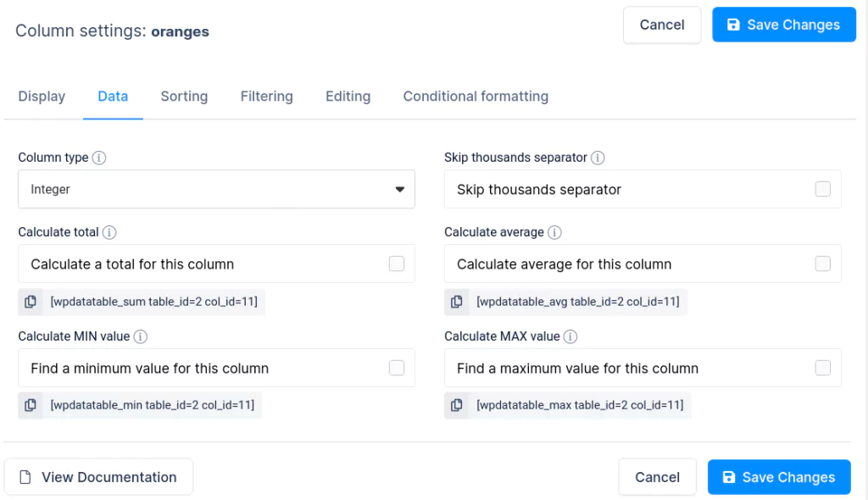Screen dimensions: 868x500
Task: Click info icon beside Calculate MIN value
Action: point(141,336)
